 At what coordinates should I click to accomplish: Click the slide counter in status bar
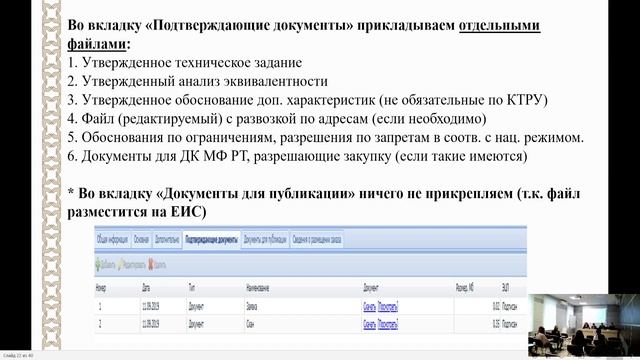[18, 356]
